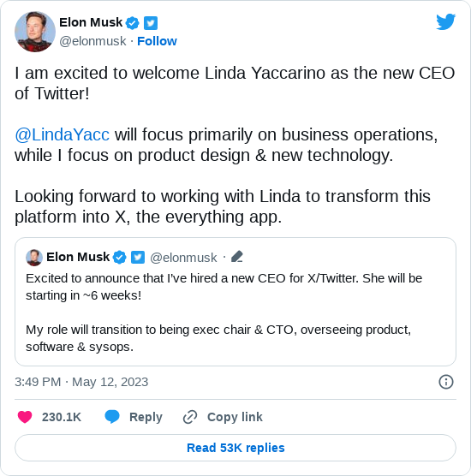Click the Twitter affiliate badge next to the name
This screenshot has width=471, height=476.
tap(151, 23)
